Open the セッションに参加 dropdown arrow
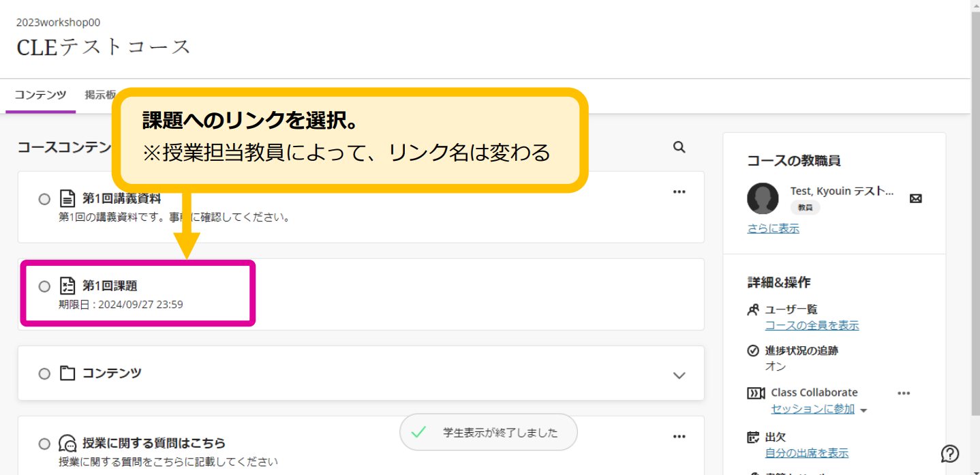Screen dimensions: 980x475 [x=863, y=410]
